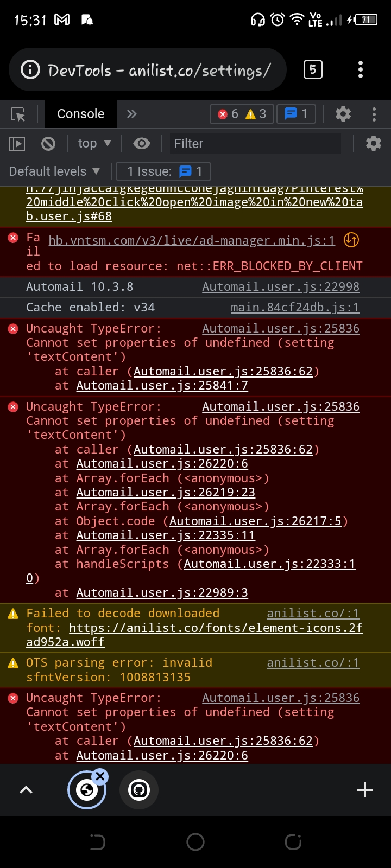The width and height of the screenshot is (391, 868).
Task: Toggle the blue messages filter badge showing 1
Action: (296, 114)
